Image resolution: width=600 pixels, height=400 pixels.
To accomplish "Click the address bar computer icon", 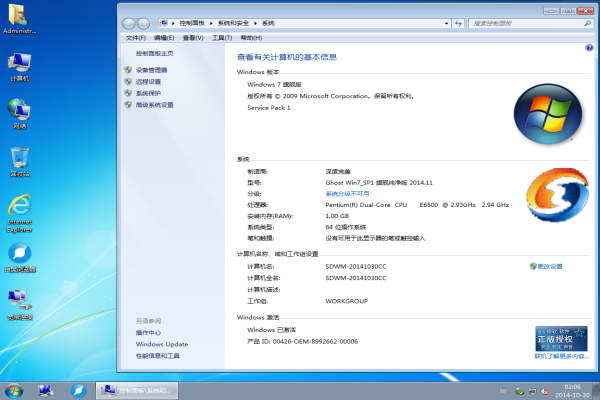I will pos(164,23).
